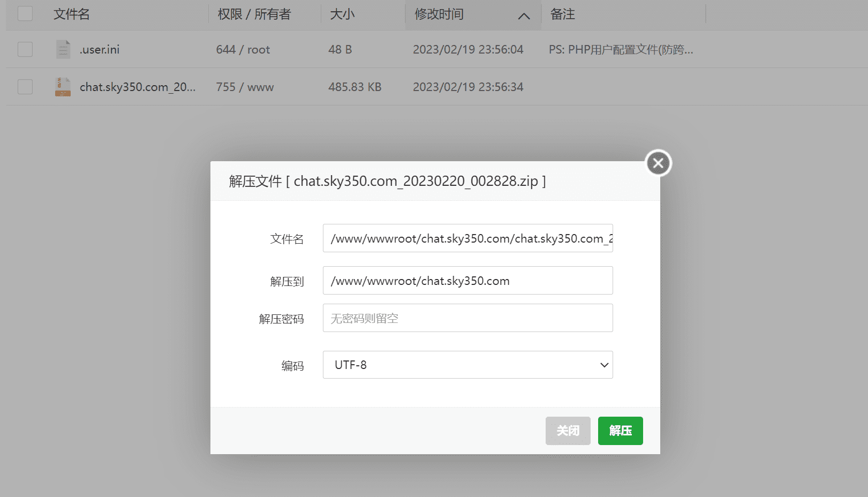
Task: Toggle the select-all files checkbox
Action: pos(25,13)
